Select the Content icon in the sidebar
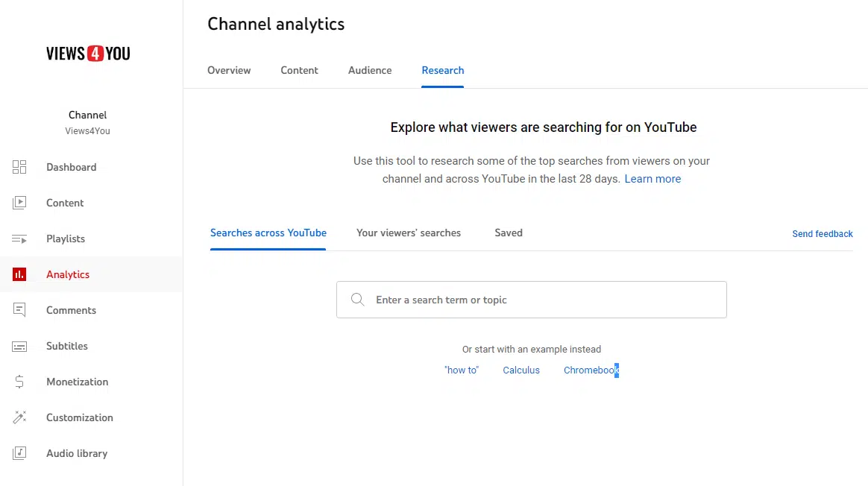The width and height of the screenshot is (868, 486). tap(19, 203)
